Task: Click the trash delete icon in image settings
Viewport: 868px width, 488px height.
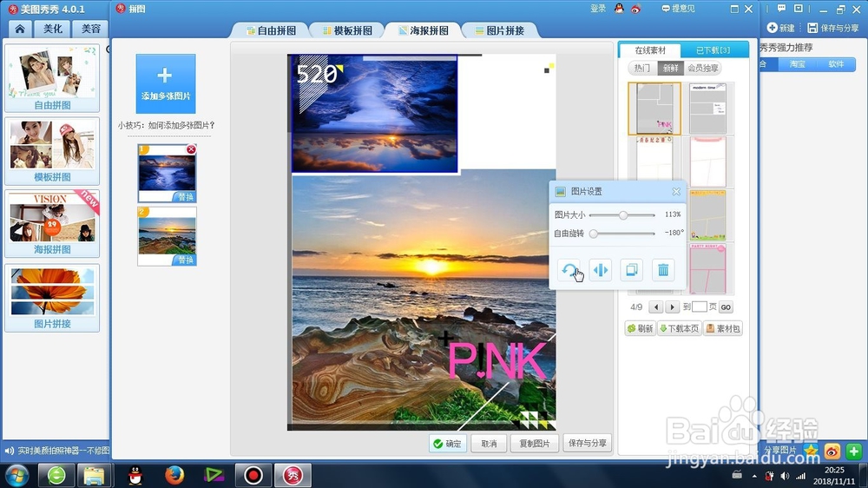Action: point(663,270)
